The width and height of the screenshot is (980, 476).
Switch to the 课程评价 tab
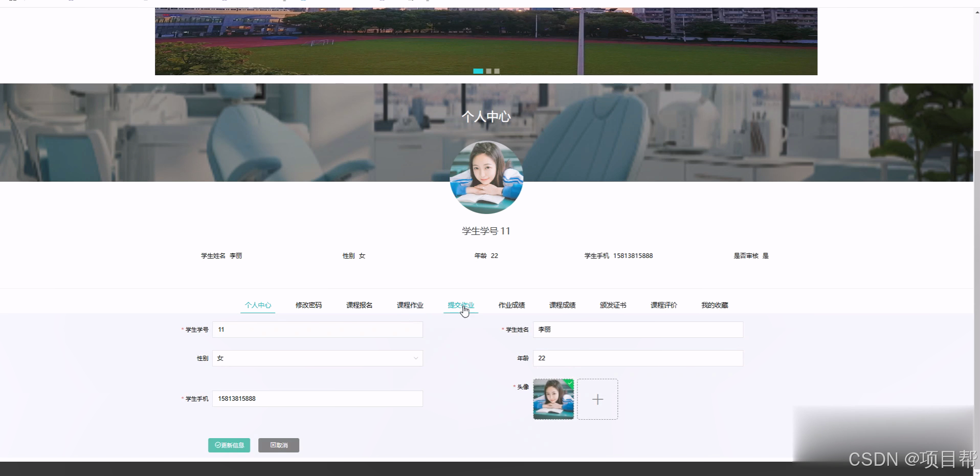663,305
